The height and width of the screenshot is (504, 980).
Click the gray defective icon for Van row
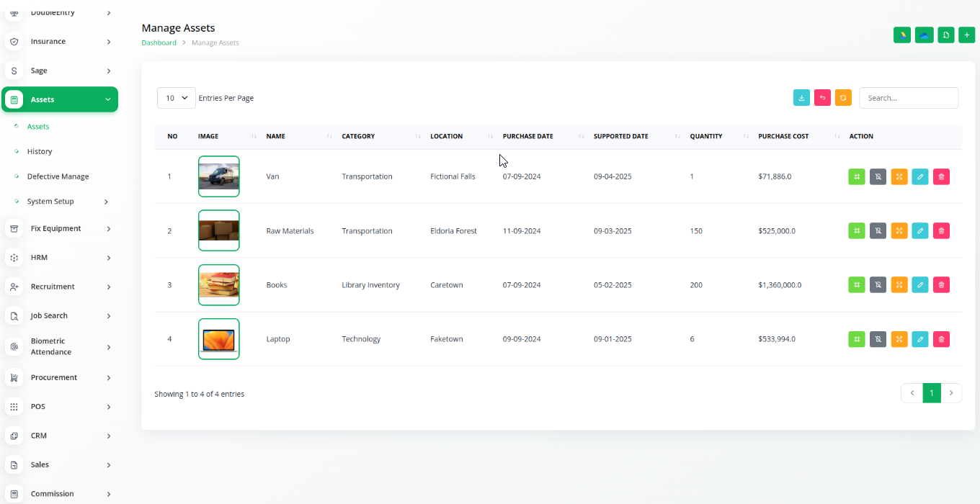877,176
